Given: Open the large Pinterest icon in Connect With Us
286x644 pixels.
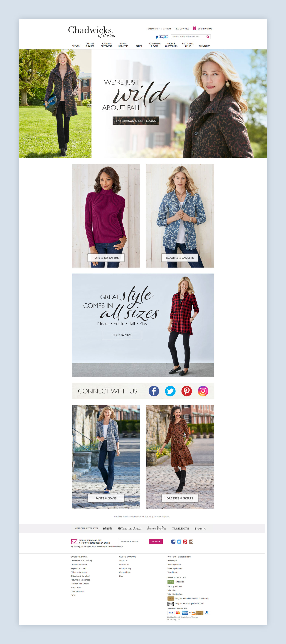Looking at the screenshot, I should 187,391.
